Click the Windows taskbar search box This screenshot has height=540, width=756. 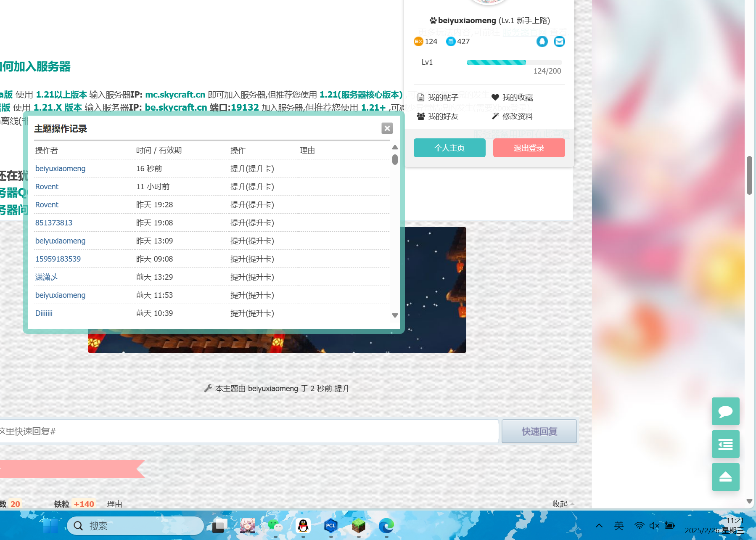click(x=135, y=526)
